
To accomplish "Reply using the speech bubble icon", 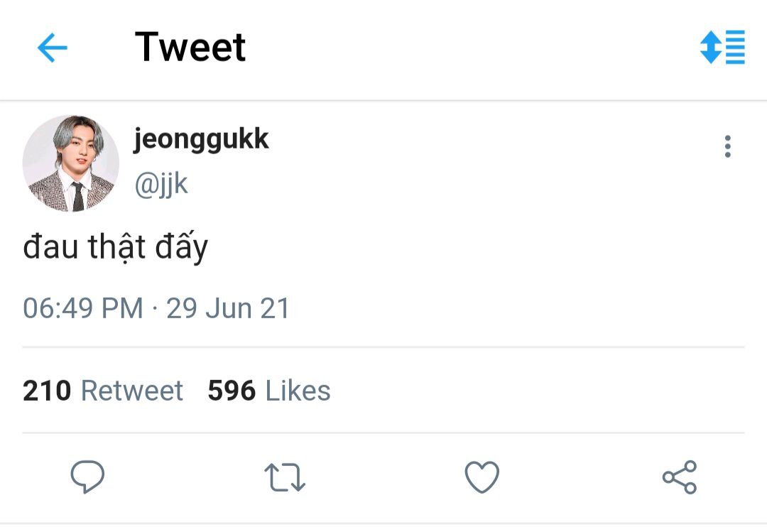I will 87,477.
